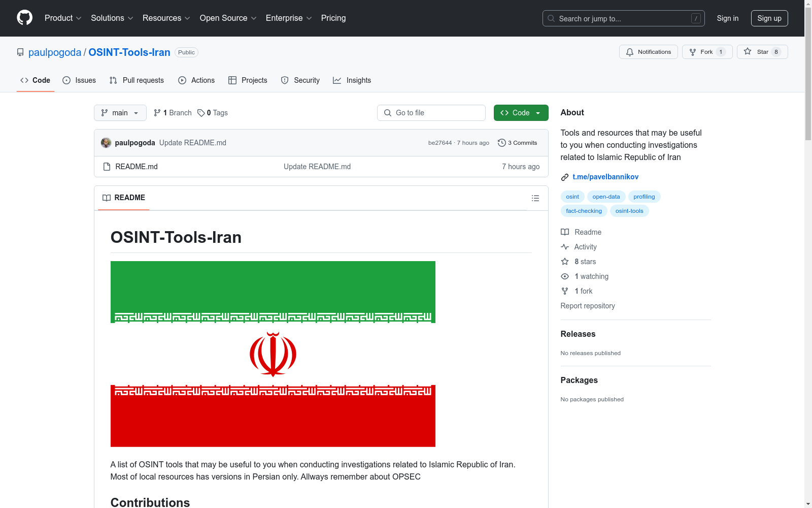
Task: Click the Iran flag image in README
Action: (x=273, y=354)
